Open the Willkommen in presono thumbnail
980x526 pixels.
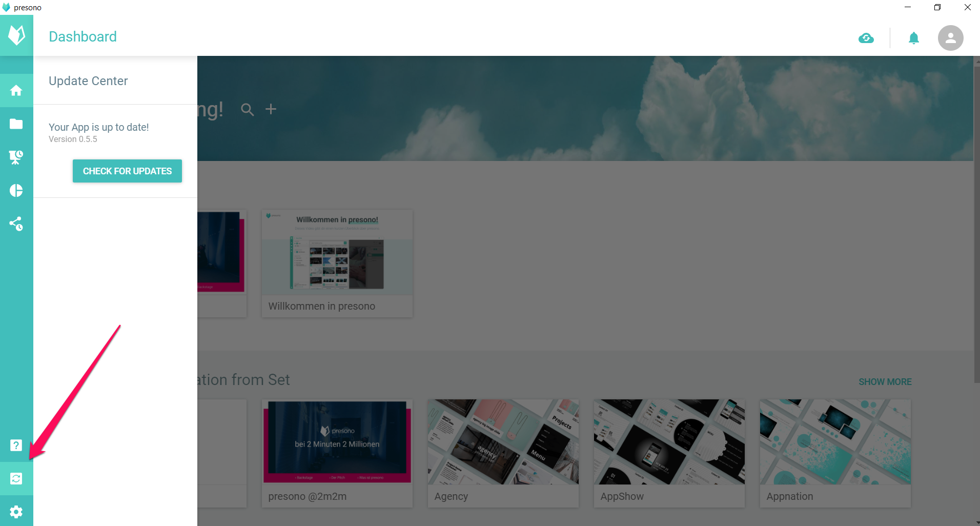click(337, 252)
